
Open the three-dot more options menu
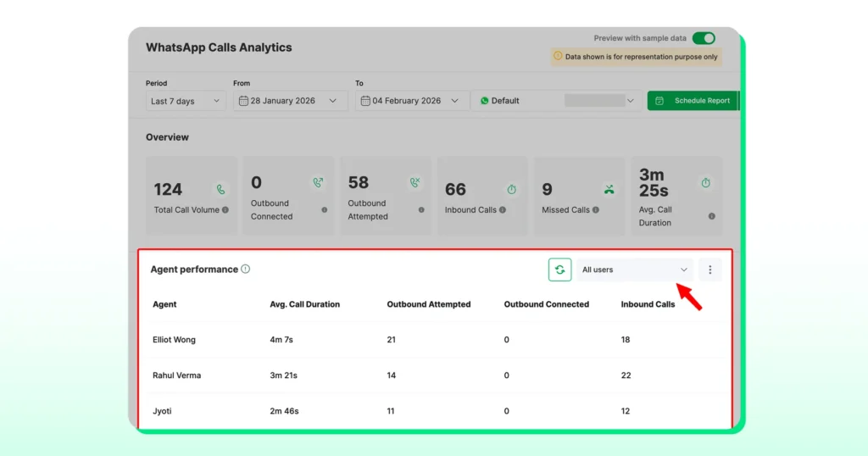709,270
